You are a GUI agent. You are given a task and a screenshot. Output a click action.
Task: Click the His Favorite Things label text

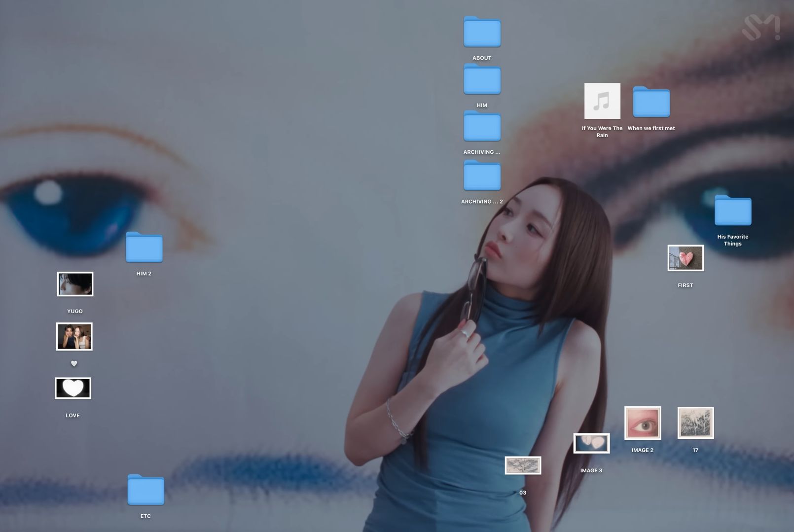[732, 240]
